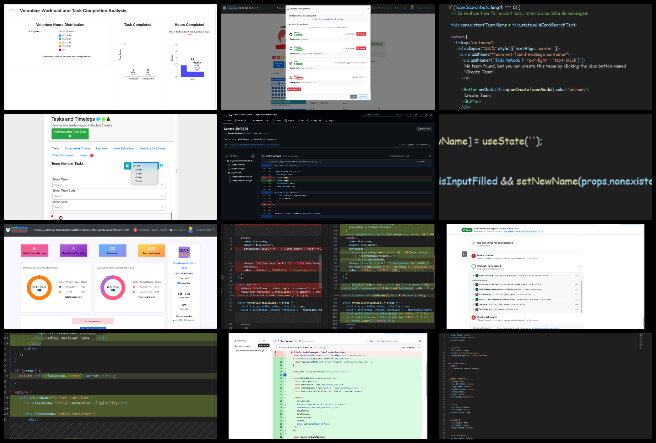The width and height of the screenshot is (656, 443).
Task: Open the dashboard thumbnail with donut charts
Action: click(110, 277)
